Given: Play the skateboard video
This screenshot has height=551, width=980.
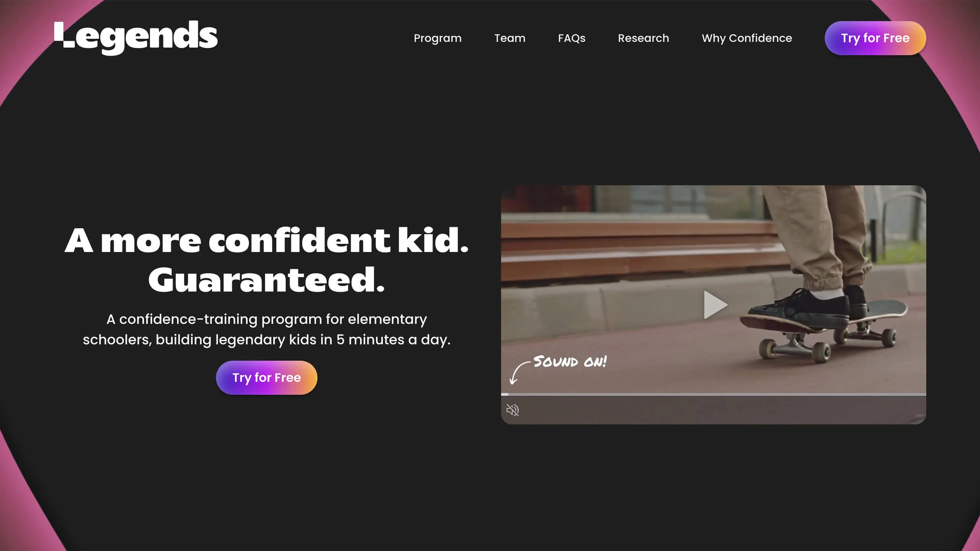Looking at the screenshot, I should (715, 305).
